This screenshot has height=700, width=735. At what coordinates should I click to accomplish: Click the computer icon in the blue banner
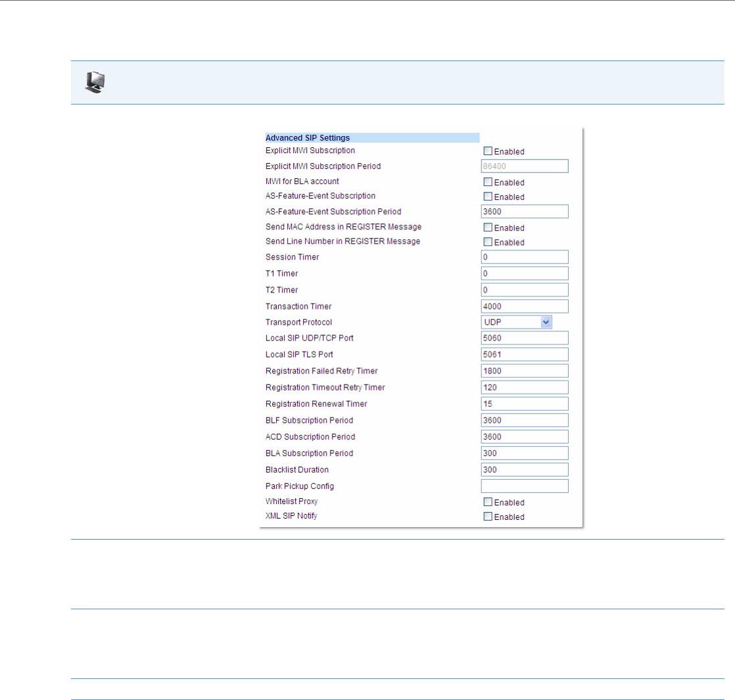[x=95, y=82]
